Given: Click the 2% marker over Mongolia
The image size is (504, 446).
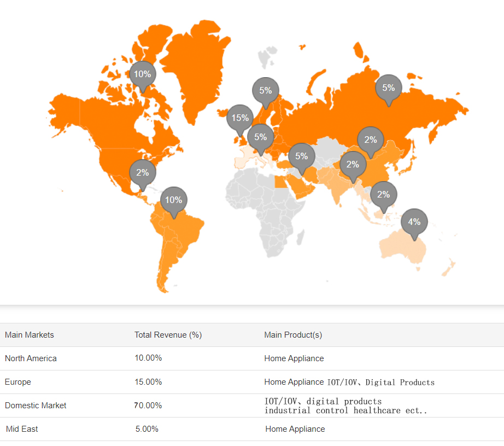Looking at the screenshot, I should click(x=371, y=140).
